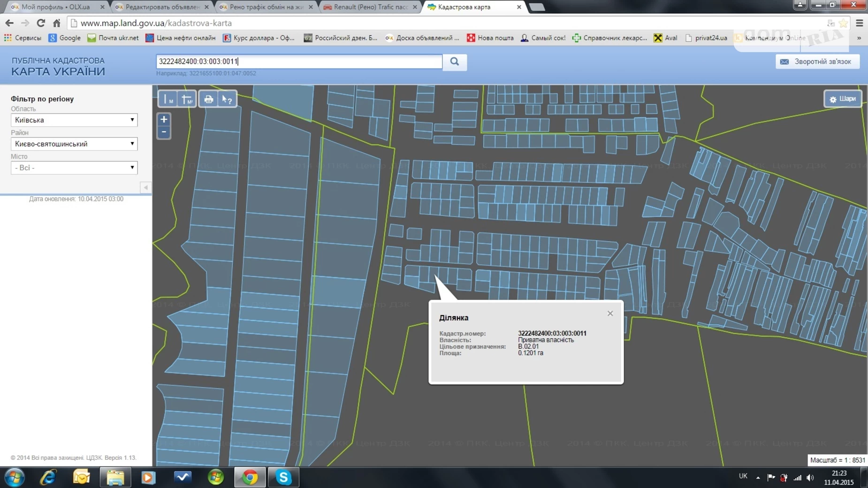Reload the page with browser refresh icon
868x488 pixels.
(41, 23)
